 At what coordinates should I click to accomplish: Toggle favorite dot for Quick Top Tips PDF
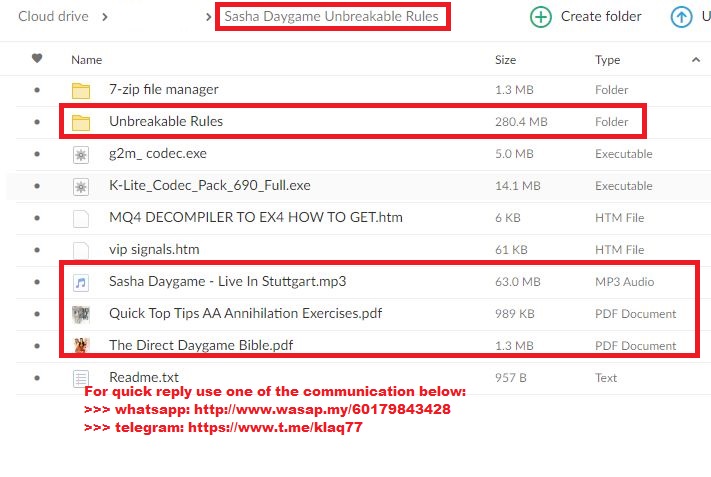pyautogui.click(x=37, y=314)
